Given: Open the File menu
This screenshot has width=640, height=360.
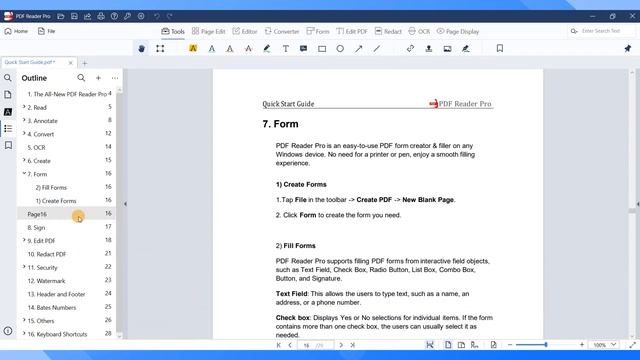Looking at the screenshot, I should [47, 31].
